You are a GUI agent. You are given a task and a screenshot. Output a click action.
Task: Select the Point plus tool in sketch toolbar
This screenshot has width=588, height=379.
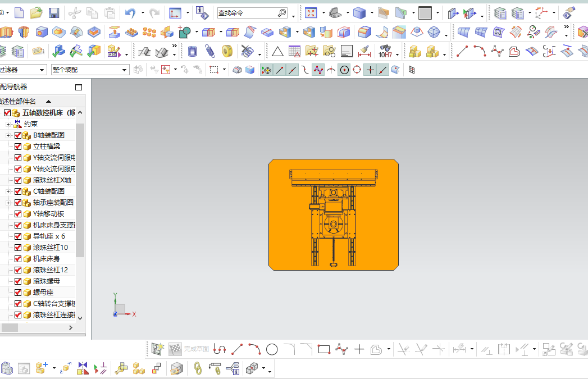pos(359,349)
